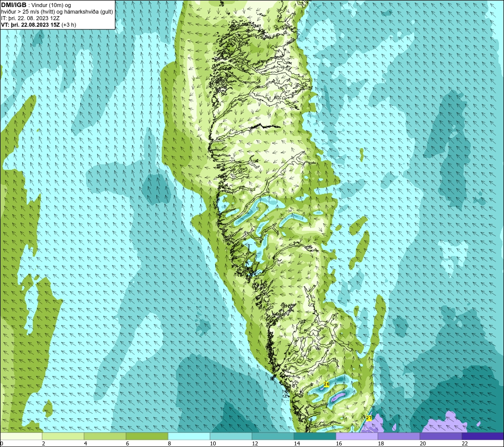Select the dark indigo swatch above 22 m/s
The image size is (504, 447).
[x=483, y=436]
